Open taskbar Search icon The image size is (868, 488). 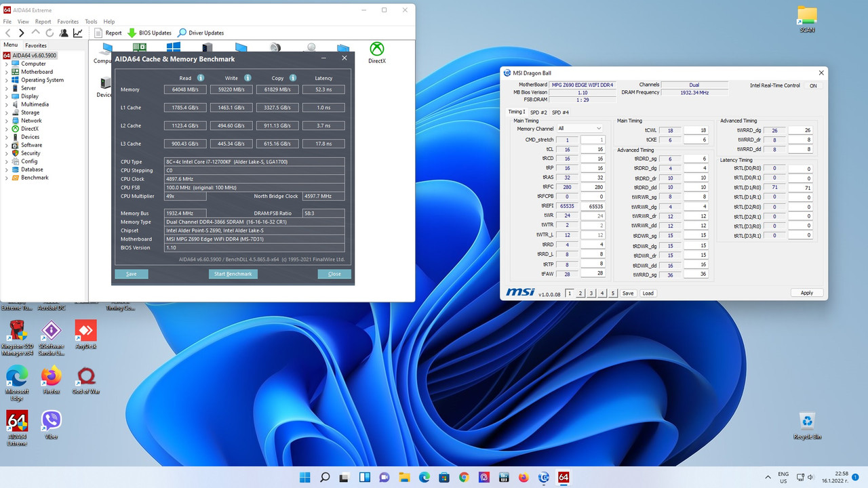pyautogui.click(x=325, y=477)
